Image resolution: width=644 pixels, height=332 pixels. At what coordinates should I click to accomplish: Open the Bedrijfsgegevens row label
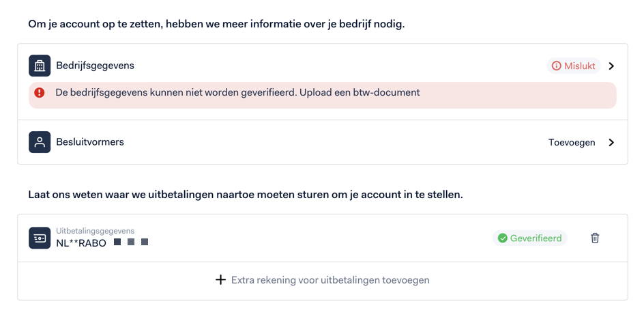96,66
